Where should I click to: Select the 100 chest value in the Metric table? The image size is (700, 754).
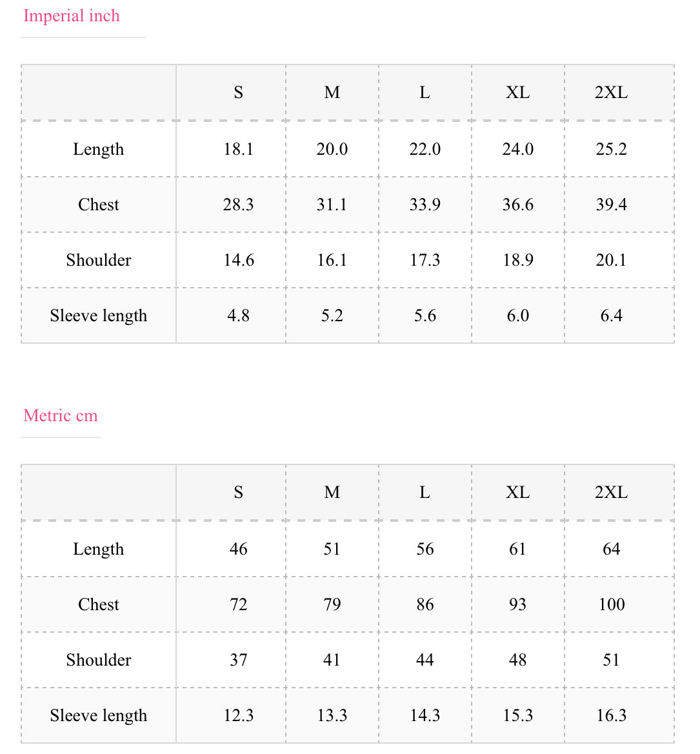tap(611, 605)
